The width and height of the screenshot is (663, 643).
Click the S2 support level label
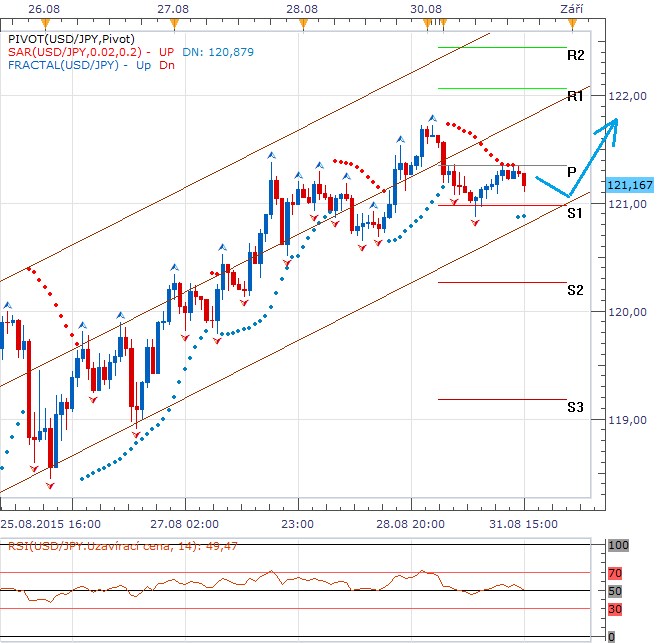click(575, 290)
